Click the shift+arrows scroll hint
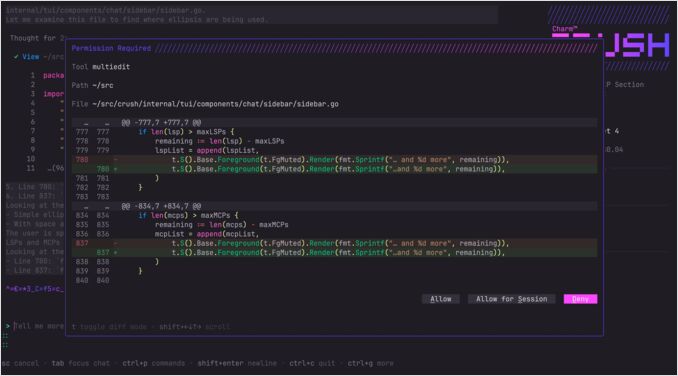Viewport: 678px width, 376px height. click(x=195, y=327)
